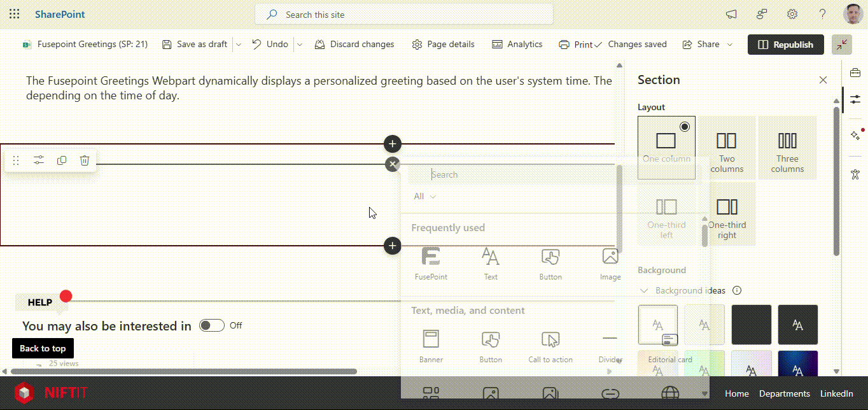Open edit section properties icon
Viewport: 868px width, 410px height.
(x=39, y=160)
